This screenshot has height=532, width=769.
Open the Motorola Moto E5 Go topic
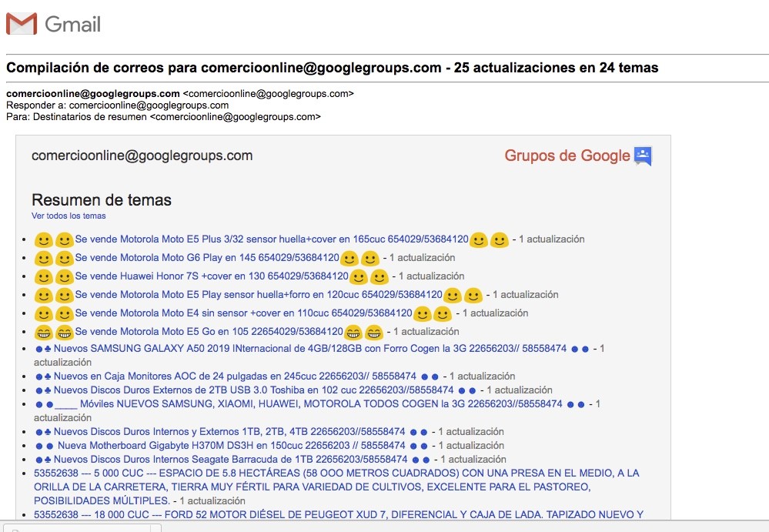[x=209, y=332]
